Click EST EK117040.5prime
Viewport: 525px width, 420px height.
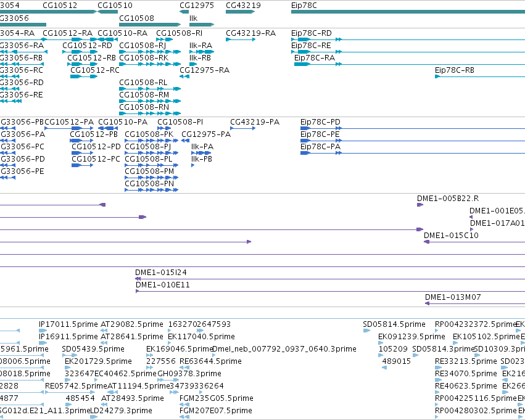201,337
